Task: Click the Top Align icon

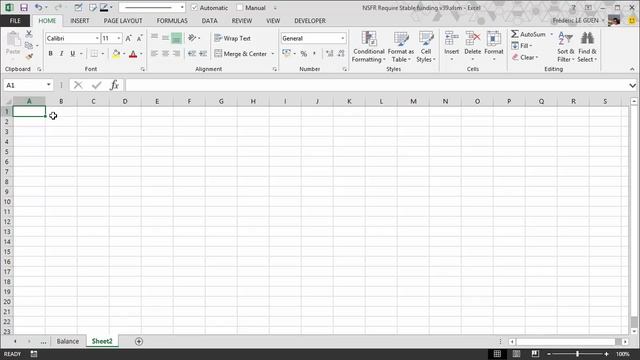Action: [x=155, y=38]
